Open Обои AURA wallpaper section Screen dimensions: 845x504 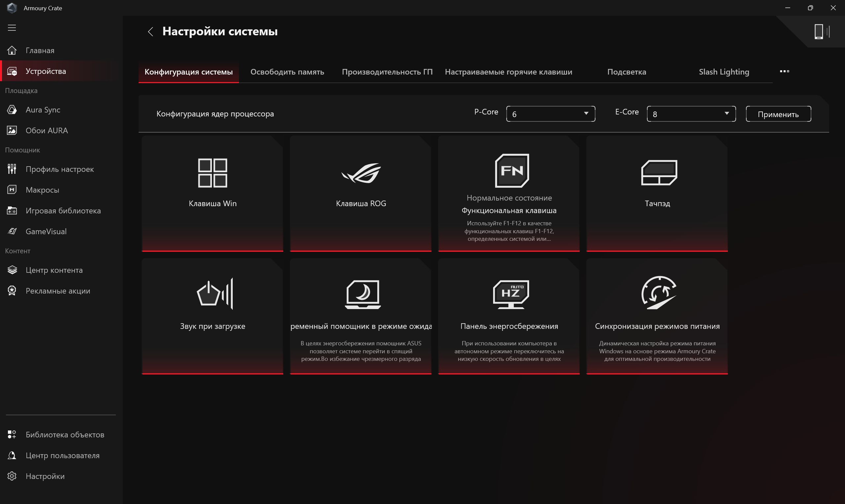pyautogui.click(x=61, y=130)
